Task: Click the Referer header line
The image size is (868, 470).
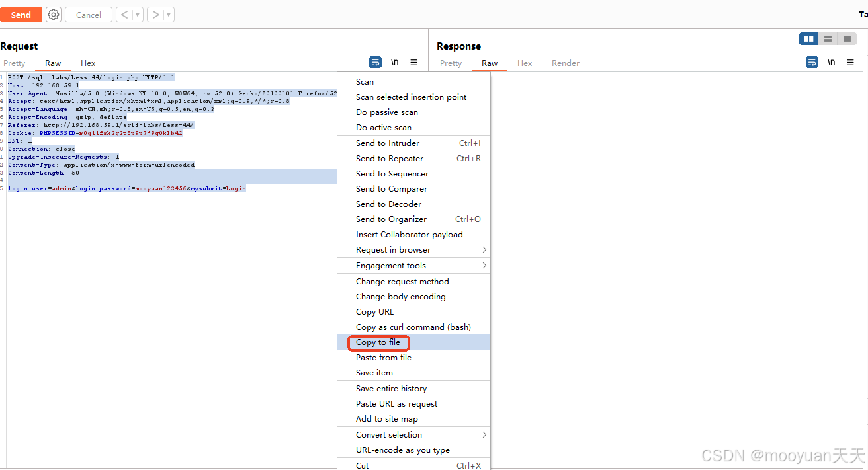Action: pos(101,125)
